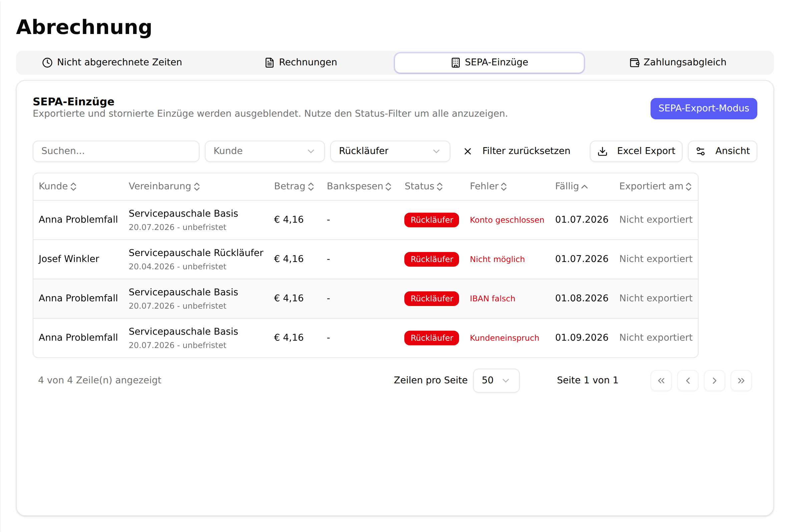Click Kundeneinspruch error text
Viewport: 790px width, 532px height.
click(504, 338)
